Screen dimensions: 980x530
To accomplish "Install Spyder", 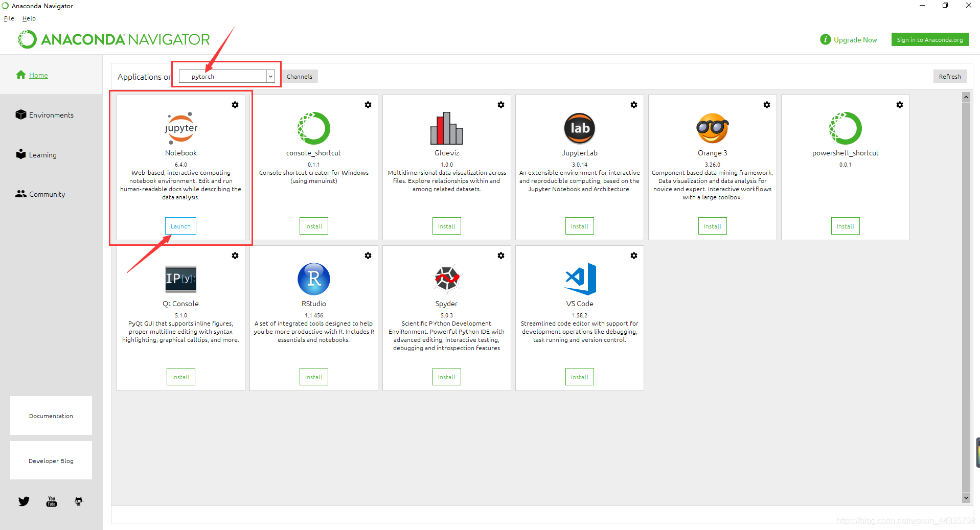I will (x=447, y=377).
